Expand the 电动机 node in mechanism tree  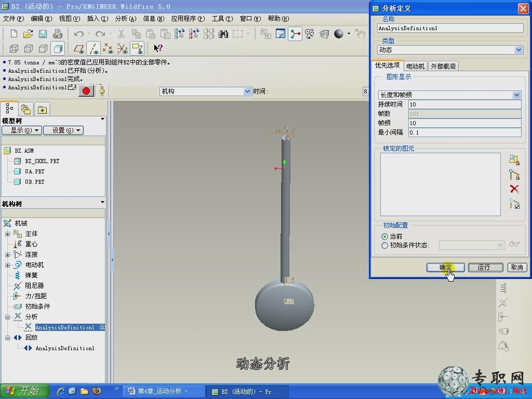click(x=7, y=265)
